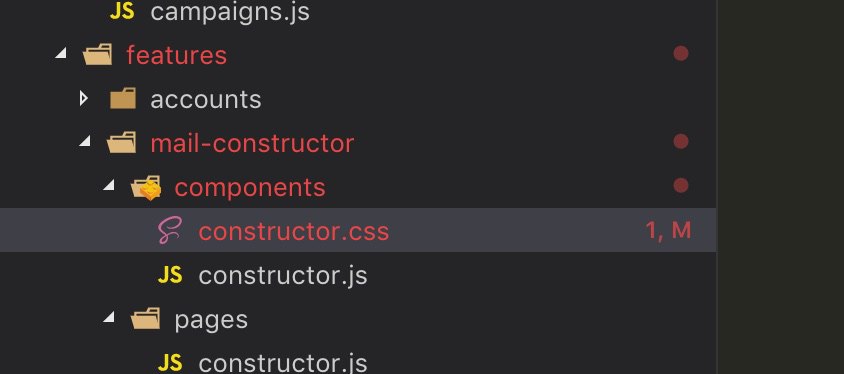Image resolution: width=844 pixels, height=374 pixels.
Task: Collapse the mail-constructor folder arrow
Action: coord(85,140)
